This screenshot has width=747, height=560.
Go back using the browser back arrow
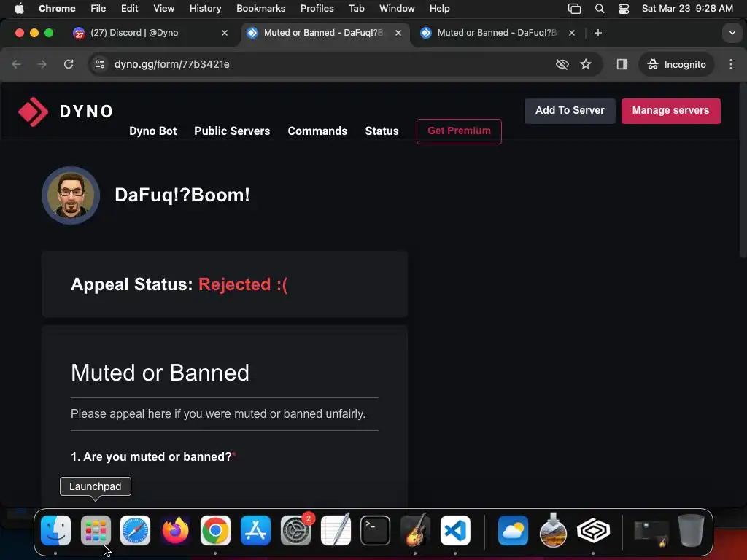17,64
